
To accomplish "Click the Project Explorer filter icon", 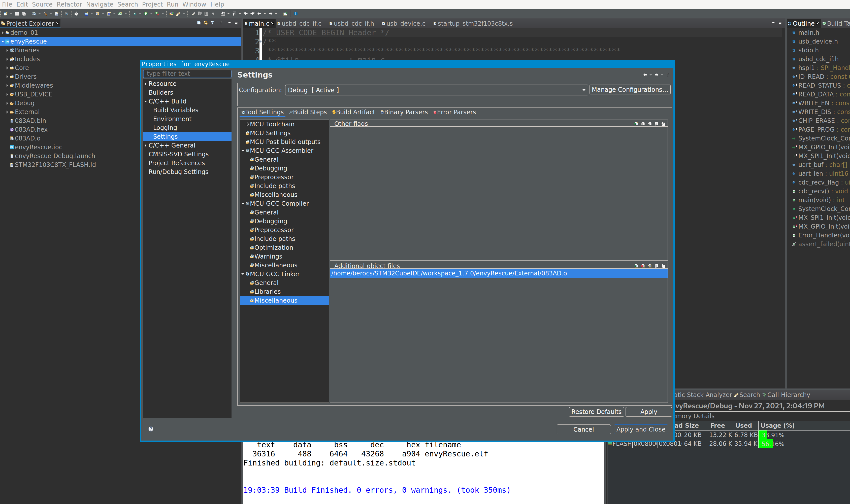I will (x=212, y=23).
